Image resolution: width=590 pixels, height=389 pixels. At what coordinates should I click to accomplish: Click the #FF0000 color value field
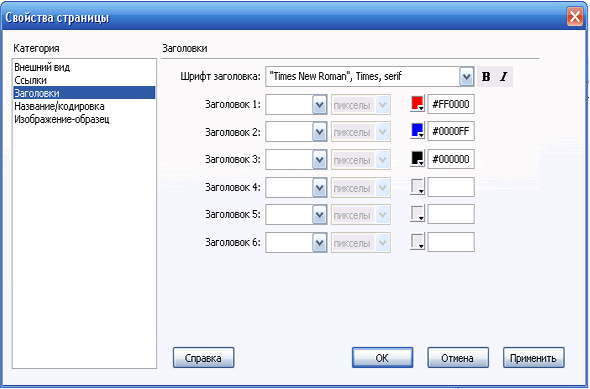coord(451,104)
